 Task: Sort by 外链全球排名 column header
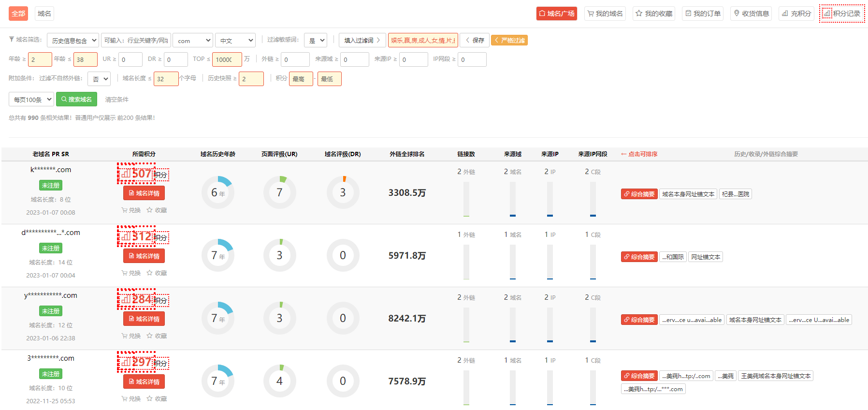tap(407, 154)
